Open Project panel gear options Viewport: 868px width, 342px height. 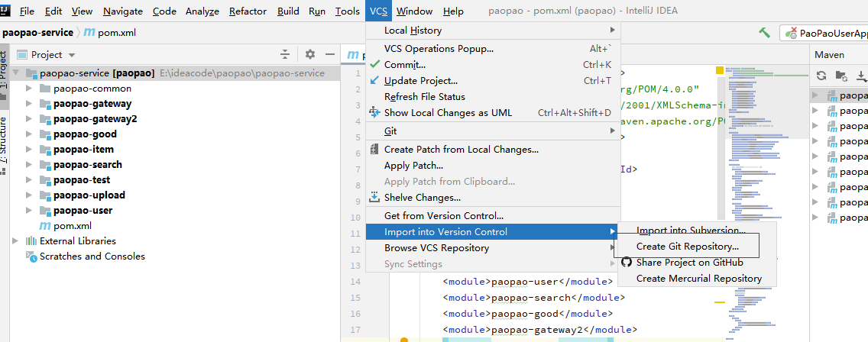click(310, 54)
